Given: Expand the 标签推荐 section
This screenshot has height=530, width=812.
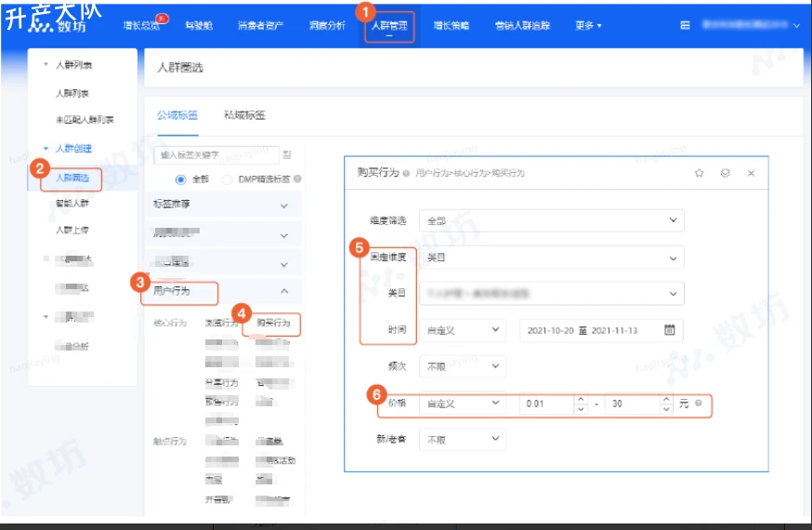Looking at the screenshot, I should point(223,205).
